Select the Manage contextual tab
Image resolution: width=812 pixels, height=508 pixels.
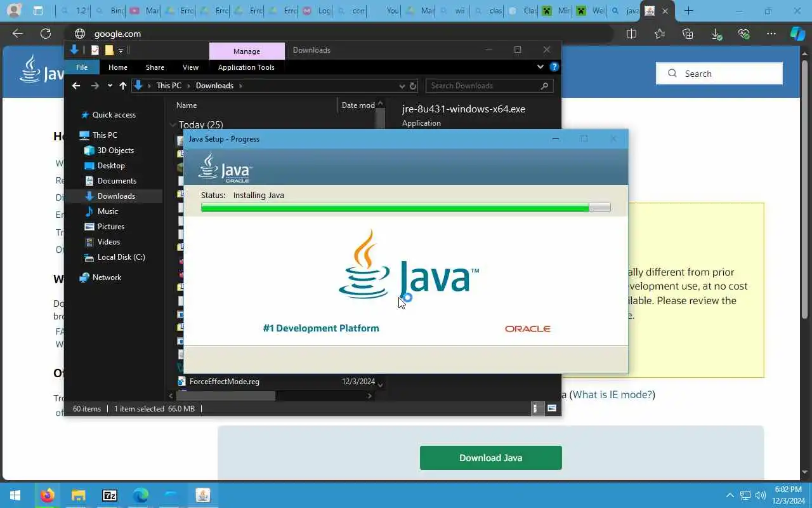tap(247, 51)
